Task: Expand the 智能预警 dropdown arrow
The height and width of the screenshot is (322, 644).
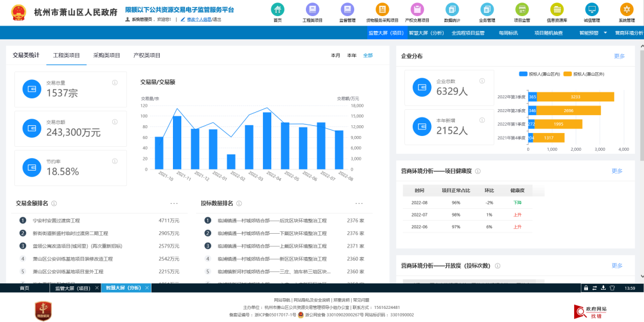Action: [605, 32]
